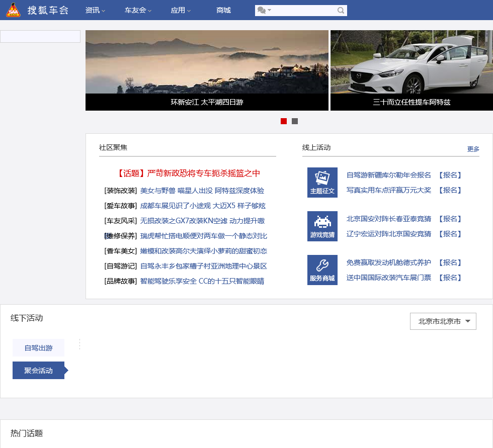Switch to the 自驾出游 tab
The width and height of the screenshot is (493, 448).
(38, 348)
